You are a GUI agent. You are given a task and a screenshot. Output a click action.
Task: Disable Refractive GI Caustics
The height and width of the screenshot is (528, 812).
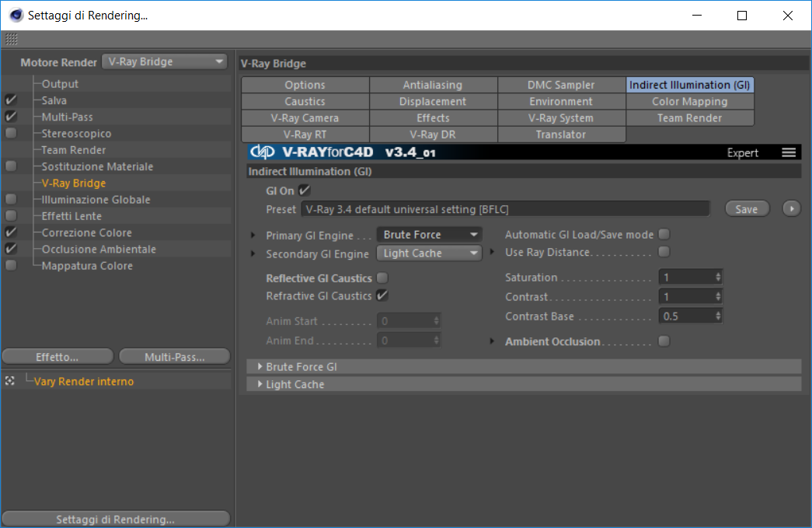[382, 295]
